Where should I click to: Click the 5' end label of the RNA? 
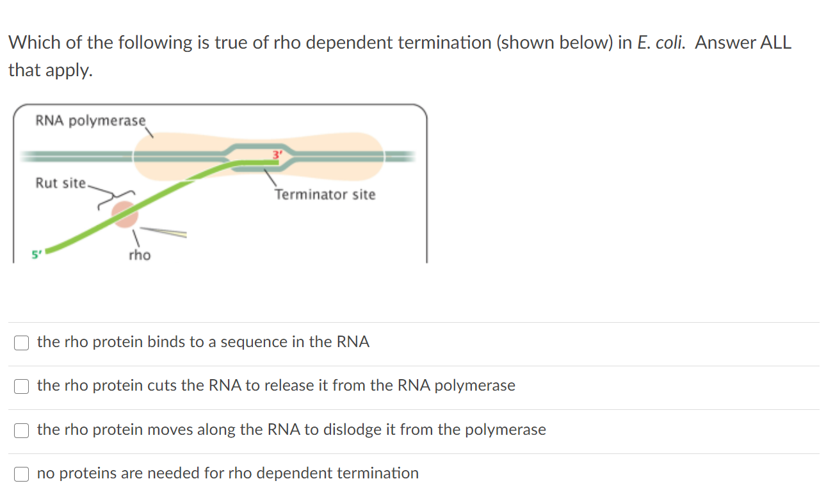coord(35,254)
